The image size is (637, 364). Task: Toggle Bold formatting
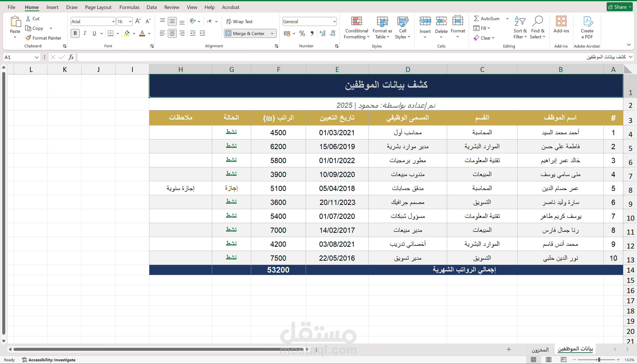(75, 33)
